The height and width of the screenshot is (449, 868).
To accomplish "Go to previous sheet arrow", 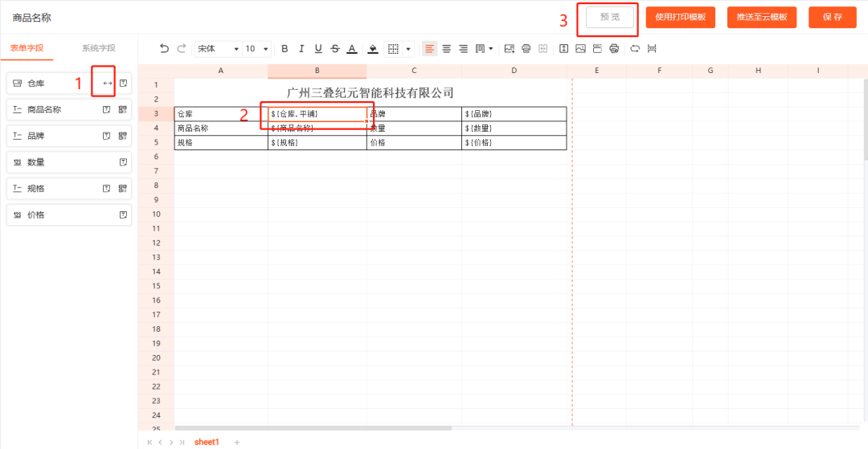I will tap(161, 442).
